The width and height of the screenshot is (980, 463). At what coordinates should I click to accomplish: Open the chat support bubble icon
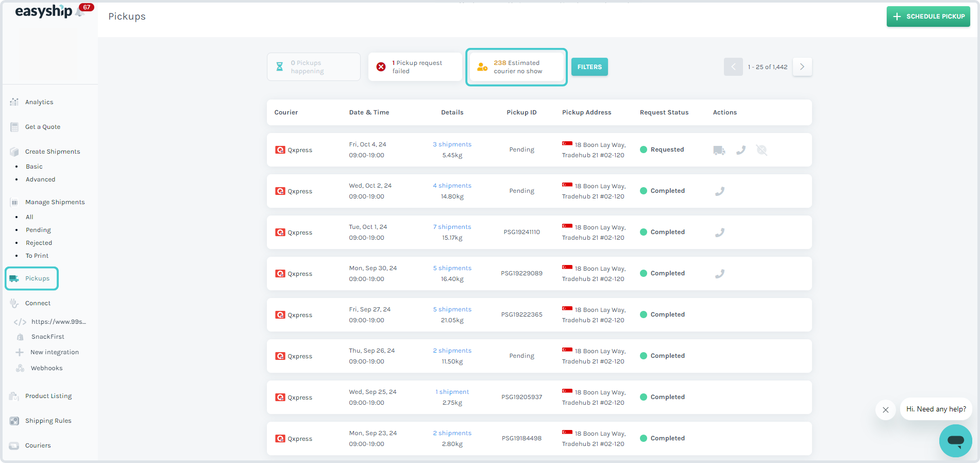coord(955,440)
